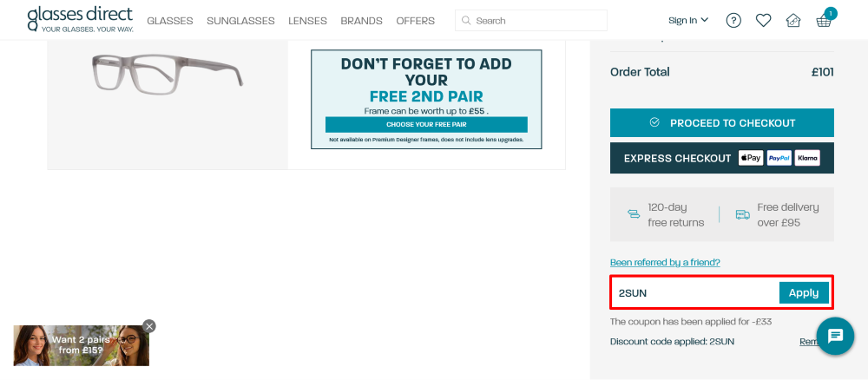Click the 120-day free returns info
Image resolution: width=868 pixels, height=380 pixels.
[666, 214]
